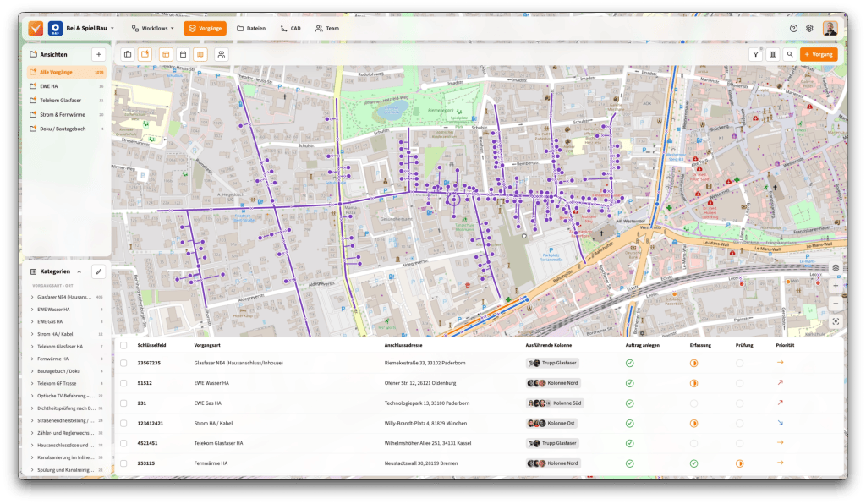
Task: Open the Telekom Glasfaser view
Action: pyautogui.click(x=66, y=101)
